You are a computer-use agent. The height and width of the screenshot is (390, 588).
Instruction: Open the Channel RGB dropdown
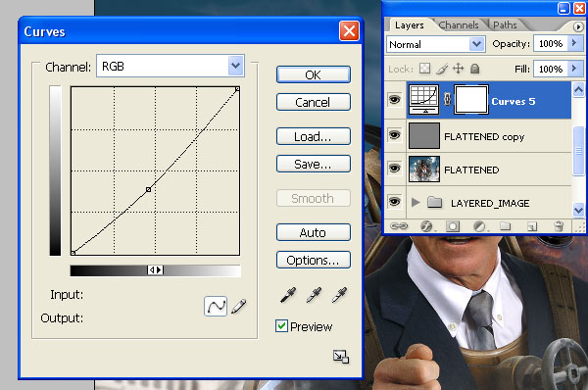[x=171, y=66]
